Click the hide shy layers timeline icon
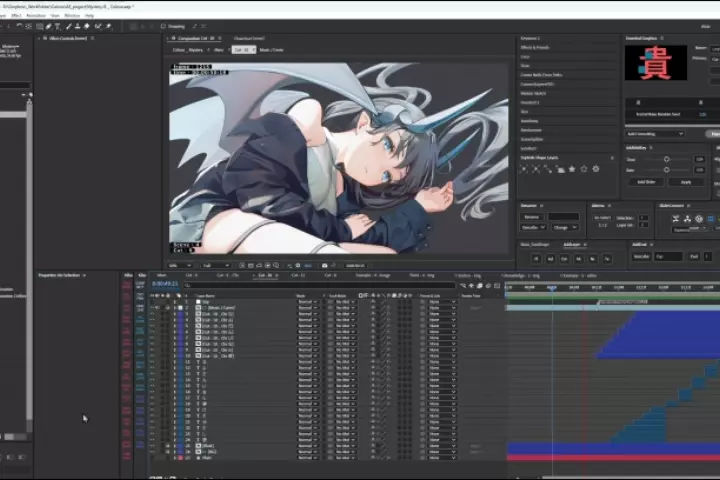Screen dimensions: 720x480 tap(472, 286)
